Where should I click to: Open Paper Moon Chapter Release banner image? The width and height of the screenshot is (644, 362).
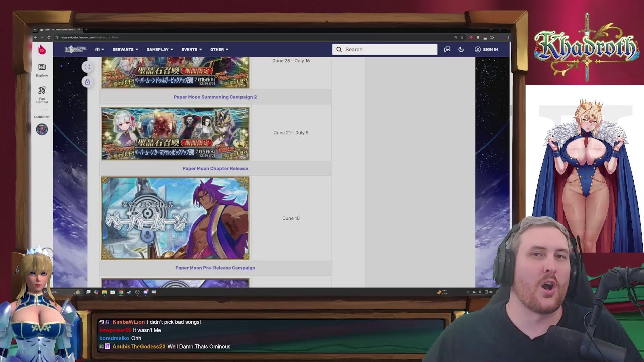tap(175, 218)
